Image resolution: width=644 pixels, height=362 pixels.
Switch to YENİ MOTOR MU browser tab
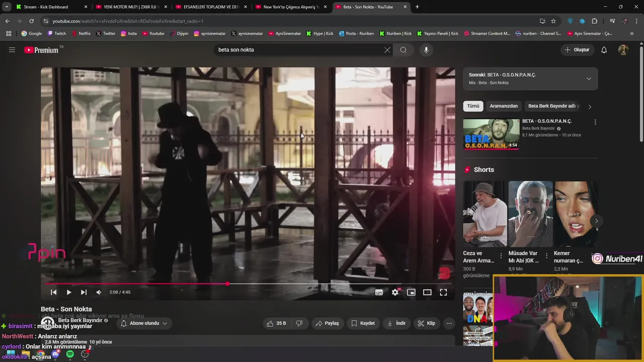(x=131, y=7)
